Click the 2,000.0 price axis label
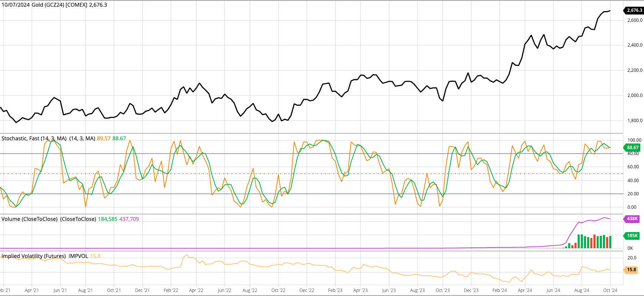 click(x=635, y=95)
